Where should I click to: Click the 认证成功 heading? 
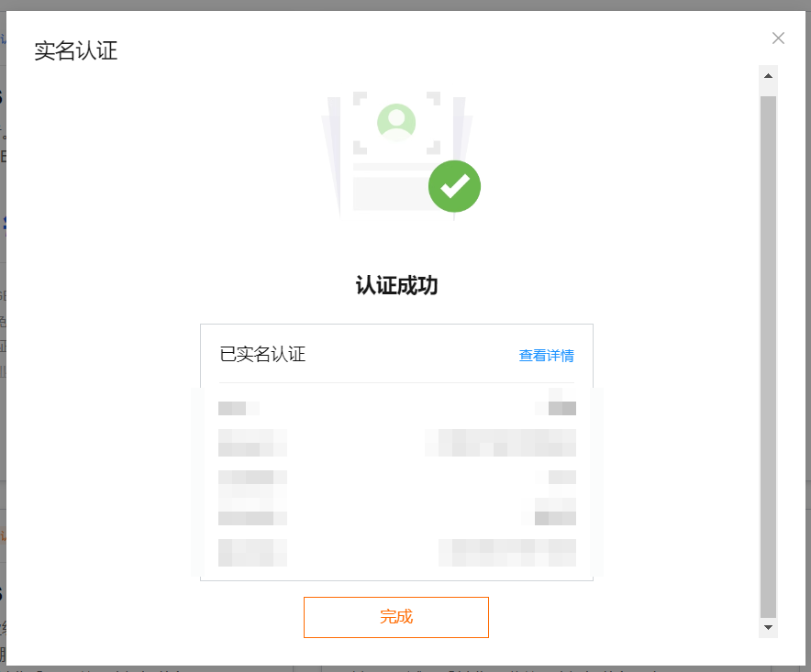pos(396,285)
